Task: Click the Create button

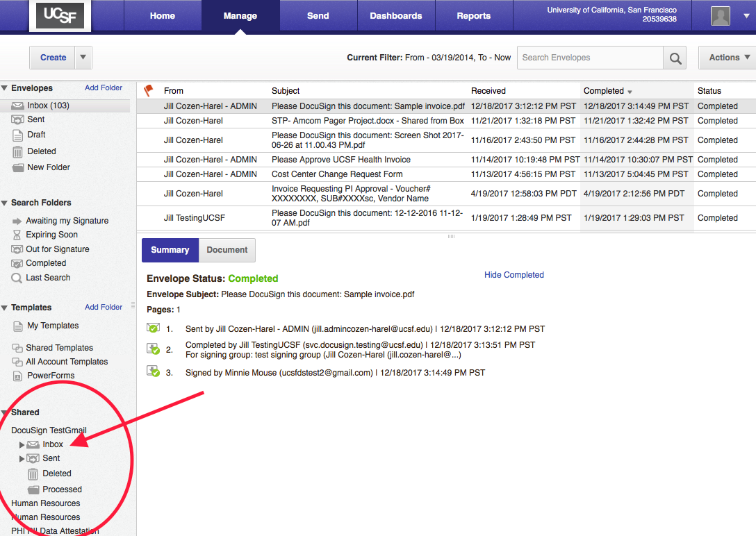Action: (53, 58)
